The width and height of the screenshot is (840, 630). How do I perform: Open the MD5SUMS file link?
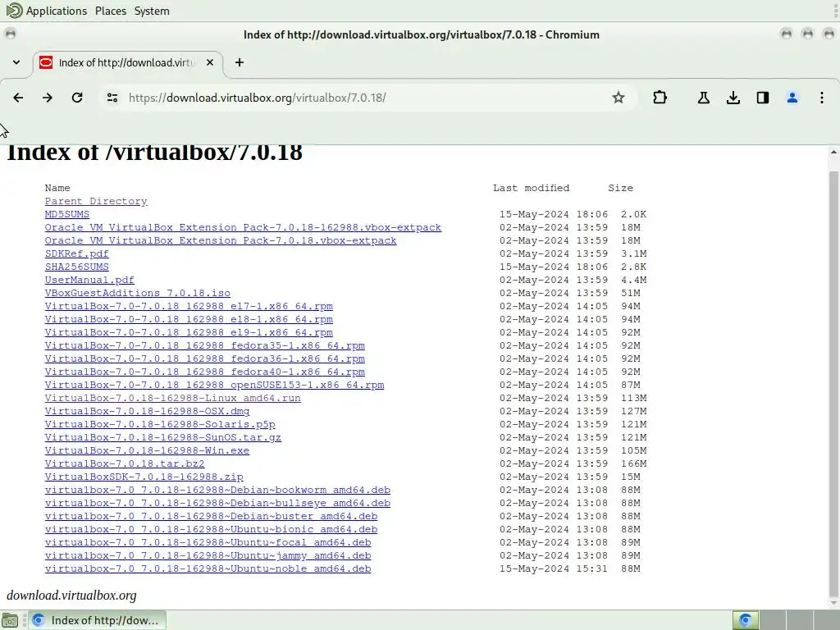[67, 214]
